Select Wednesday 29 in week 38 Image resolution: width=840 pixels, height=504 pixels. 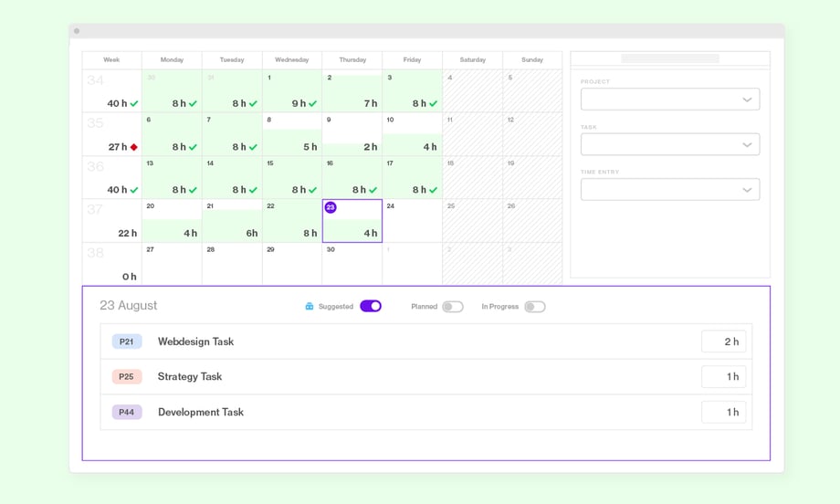point(292,264)
